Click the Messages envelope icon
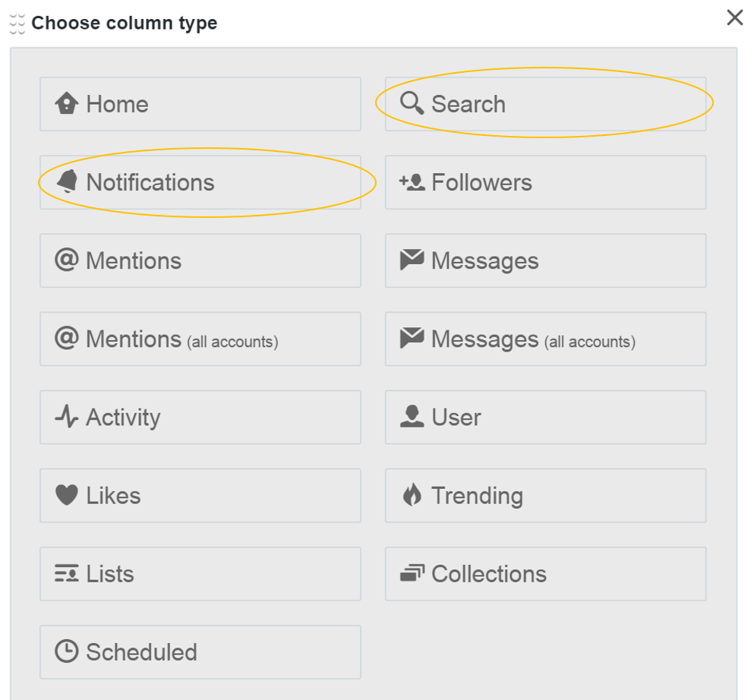751x700 pixels. point(412,260)
